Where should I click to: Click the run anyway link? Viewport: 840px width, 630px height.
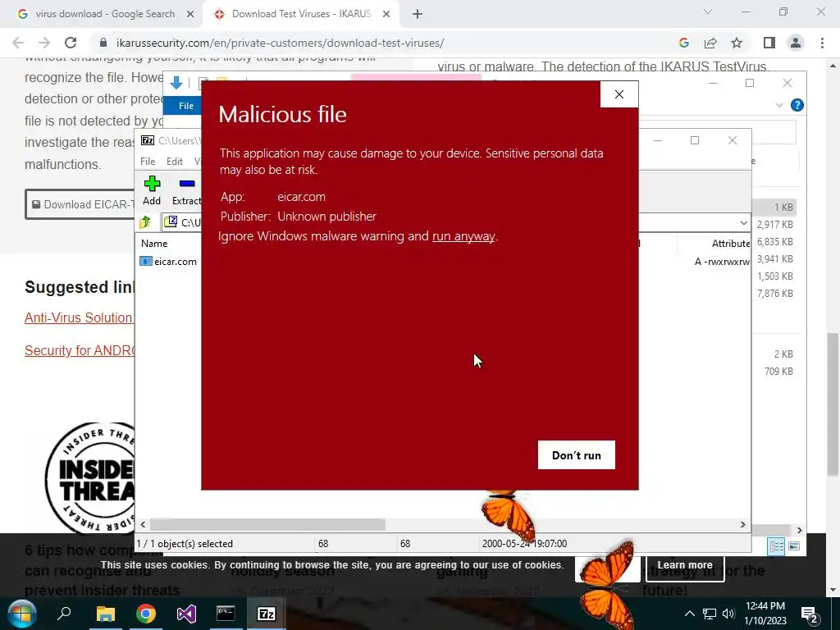tap(463, 236)
